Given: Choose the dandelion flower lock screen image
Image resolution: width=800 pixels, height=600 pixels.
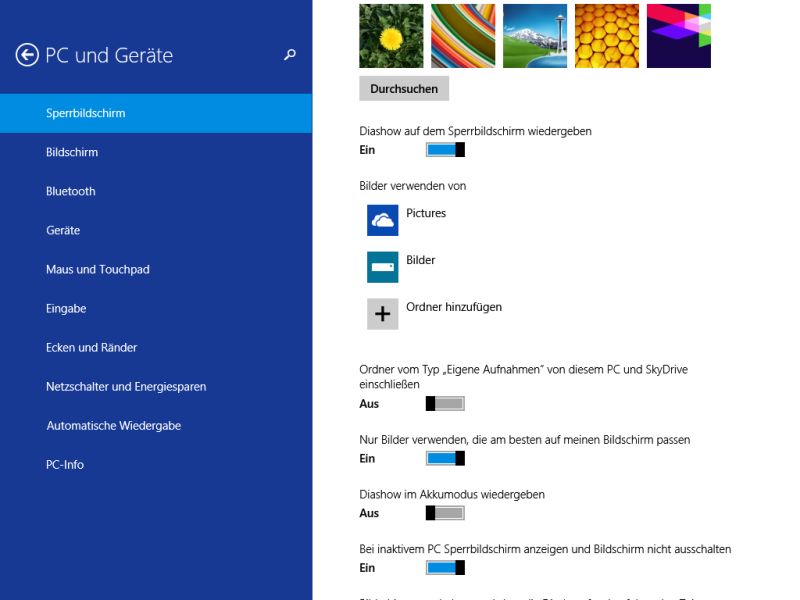Looking at the screenshot, I should [x=391, y=36].
